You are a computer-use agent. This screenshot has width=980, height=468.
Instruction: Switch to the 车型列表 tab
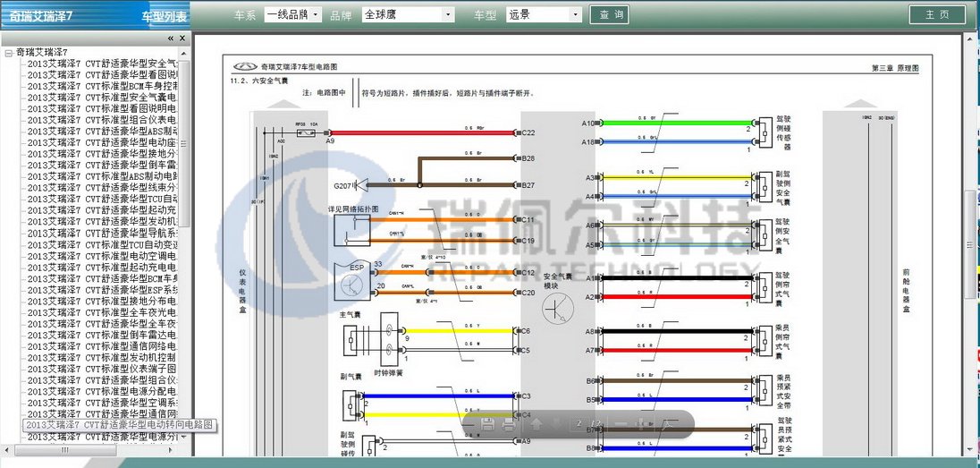coord(165,16)
